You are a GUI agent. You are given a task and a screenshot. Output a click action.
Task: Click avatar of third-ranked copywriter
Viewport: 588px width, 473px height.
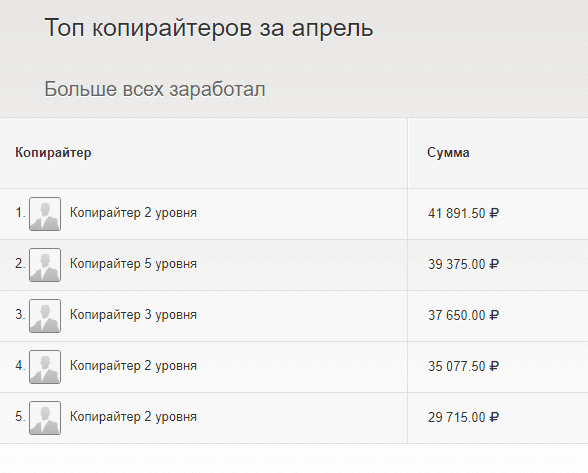(45, 316)
